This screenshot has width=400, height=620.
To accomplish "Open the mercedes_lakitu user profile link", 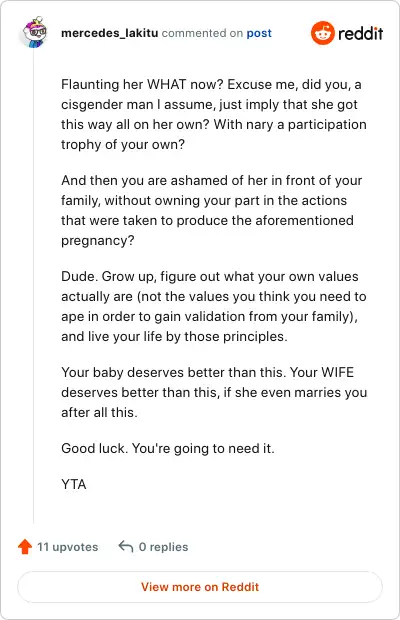I will point(109,33).
